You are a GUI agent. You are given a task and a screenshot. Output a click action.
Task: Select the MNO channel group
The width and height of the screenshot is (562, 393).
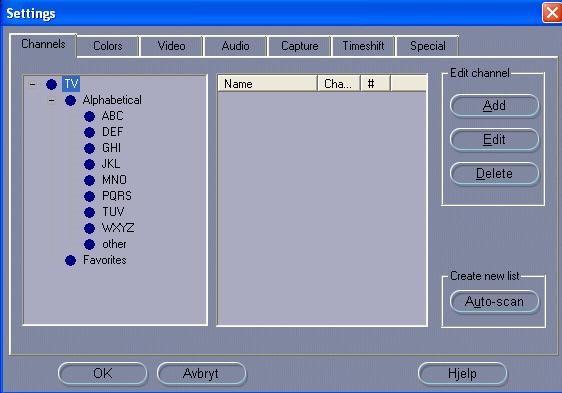[114, 180]
